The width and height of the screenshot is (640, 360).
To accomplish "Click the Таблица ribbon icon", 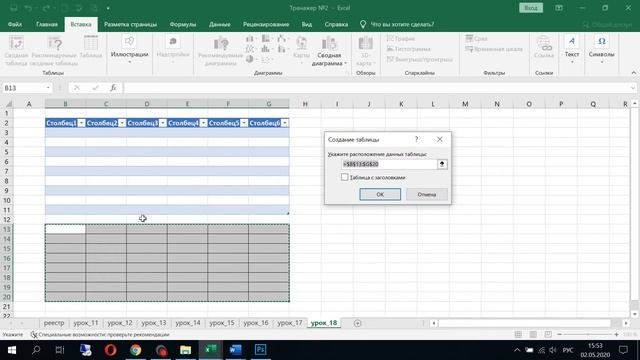I will (91, 48).
